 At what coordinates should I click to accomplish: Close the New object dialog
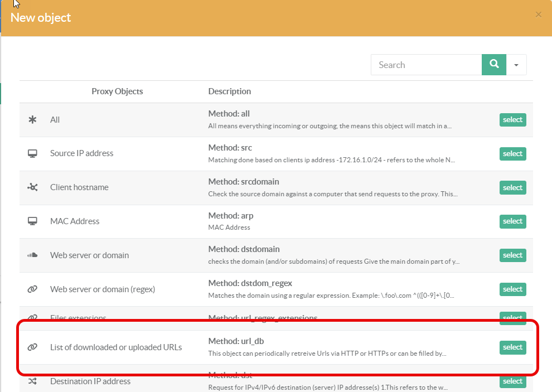coord(538,15)
